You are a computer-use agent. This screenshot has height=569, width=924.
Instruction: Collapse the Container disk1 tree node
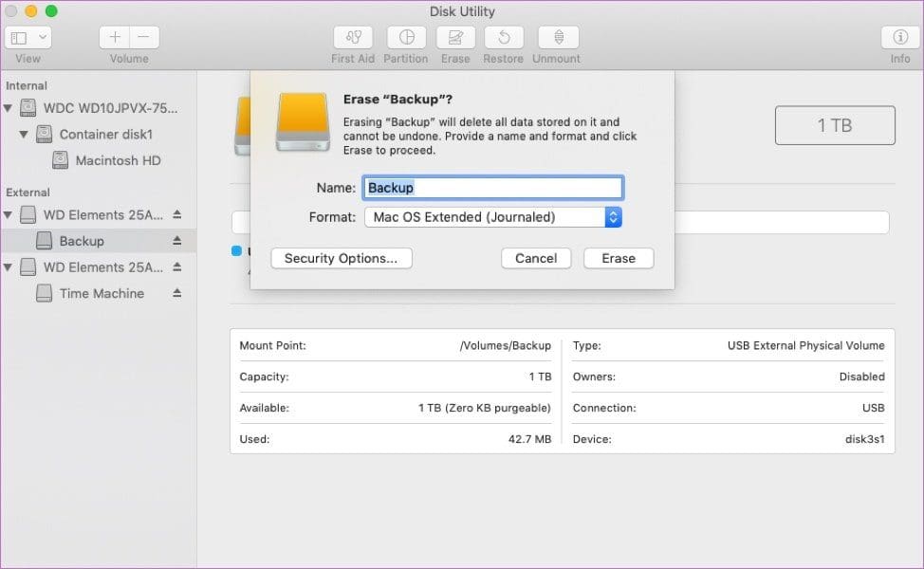click(24, 135)
